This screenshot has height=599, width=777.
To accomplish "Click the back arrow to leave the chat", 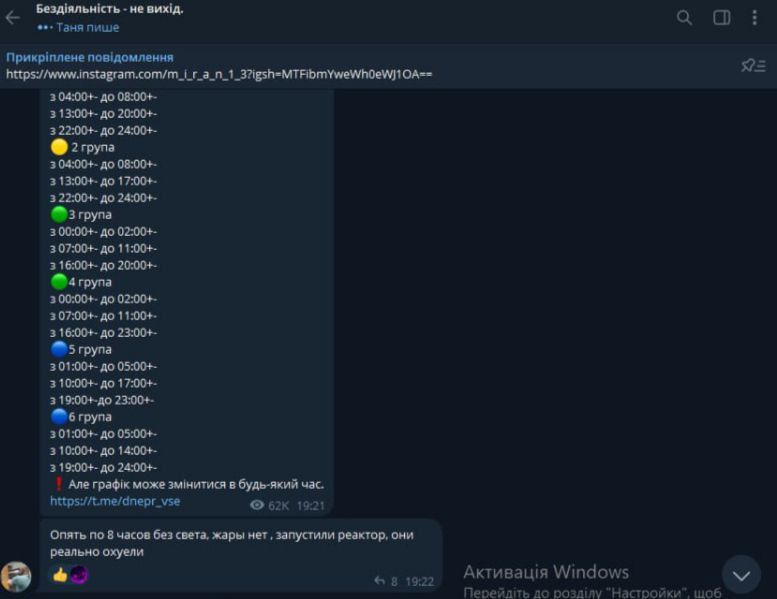I will point(13,18).
